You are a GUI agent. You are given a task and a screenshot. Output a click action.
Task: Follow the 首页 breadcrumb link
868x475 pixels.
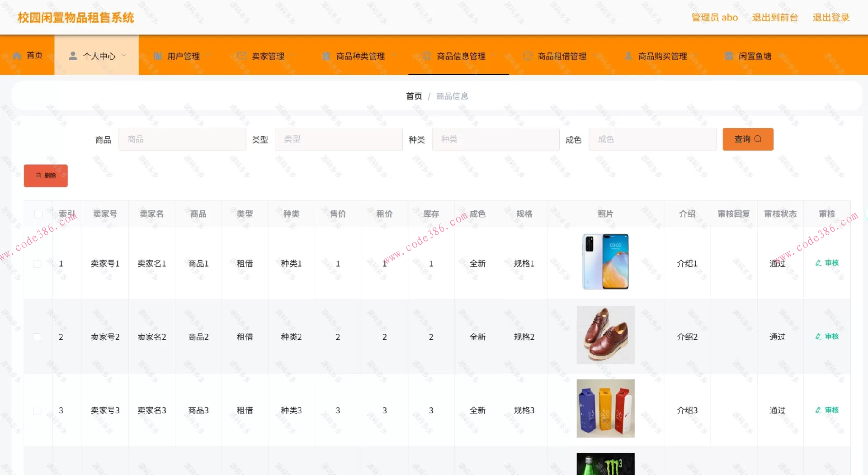coord(414,95)
